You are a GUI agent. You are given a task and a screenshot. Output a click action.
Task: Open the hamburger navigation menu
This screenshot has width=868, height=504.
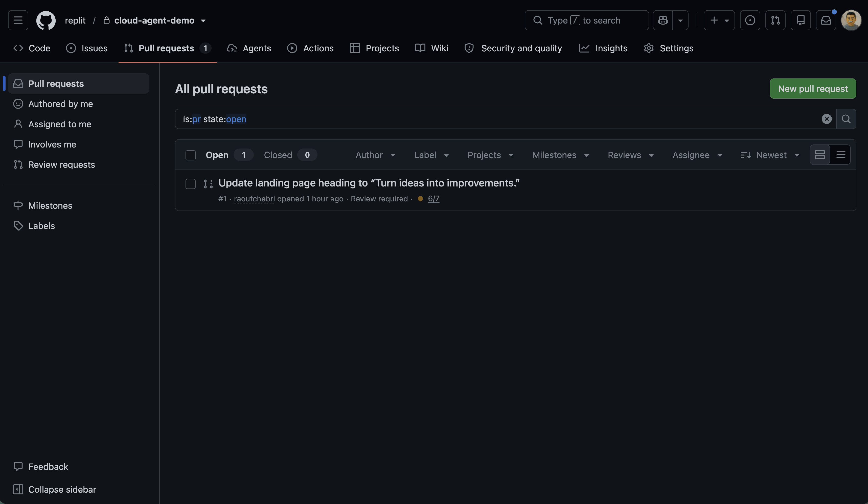tap(18, 20)
